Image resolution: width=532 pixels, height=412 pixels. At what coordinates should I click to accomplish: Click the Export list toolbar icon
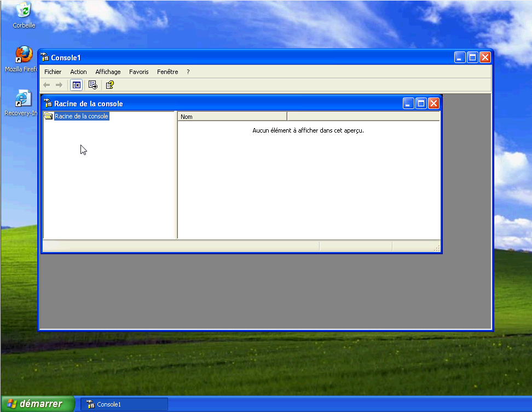(92, 85)
